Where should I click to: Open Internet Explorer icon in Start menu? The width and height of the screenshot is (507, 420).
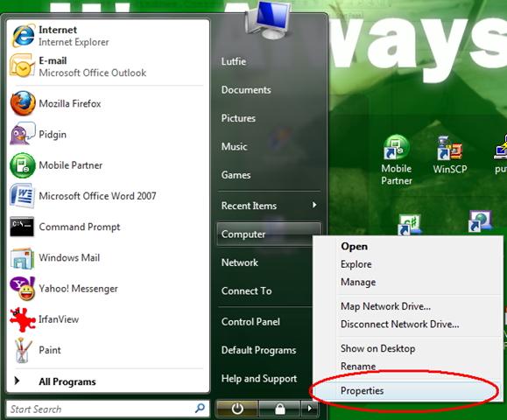(23, 36)
